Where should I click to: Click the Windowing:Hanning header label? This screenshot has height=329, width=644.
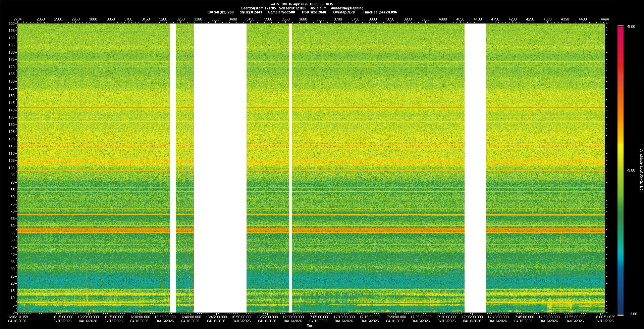(x=347, y=8)
